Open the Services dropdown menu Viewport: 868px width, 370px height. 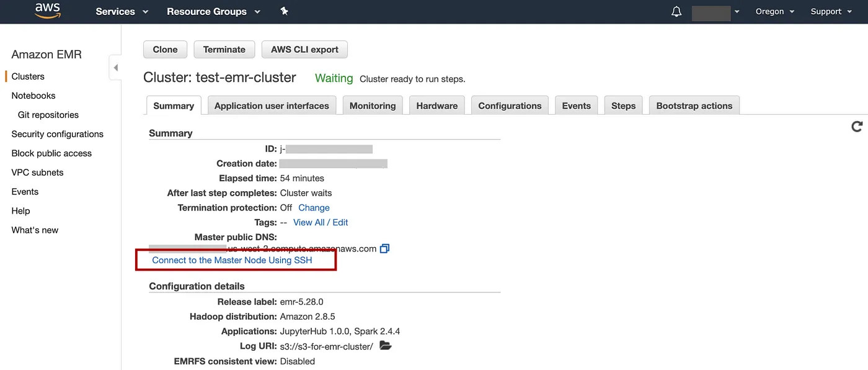pos(122,11)
